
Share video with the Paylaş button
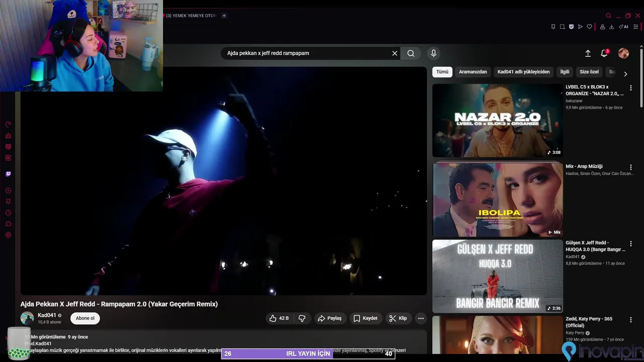[330, 318]
